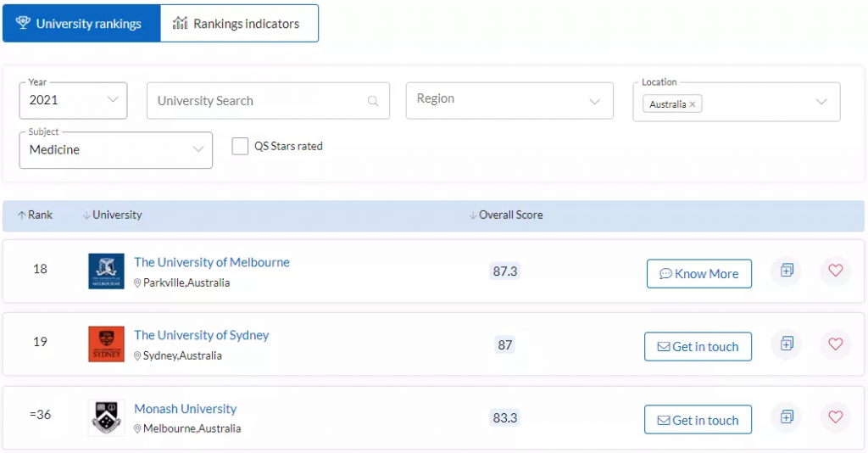The height and width of the screenshot is (453, 868).
Task: Add University of Melbourne to compare
Action: [x=787, y=271]
